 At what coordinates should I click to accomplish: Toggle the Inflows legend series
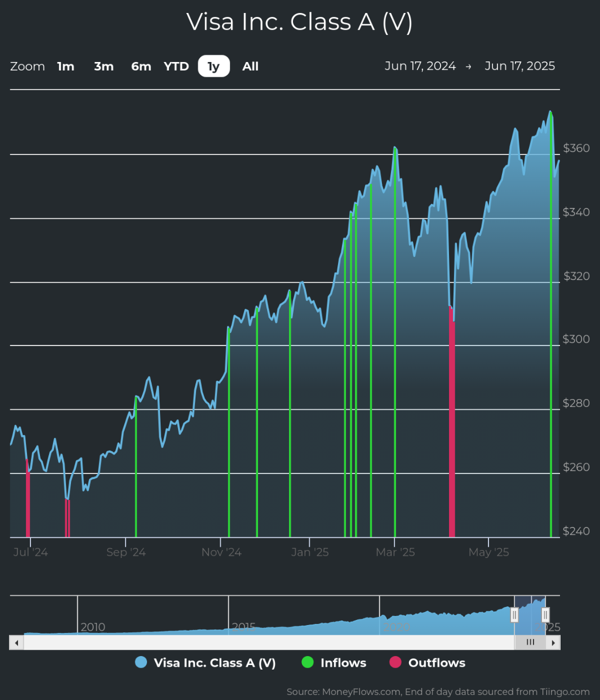click(334, 663)
